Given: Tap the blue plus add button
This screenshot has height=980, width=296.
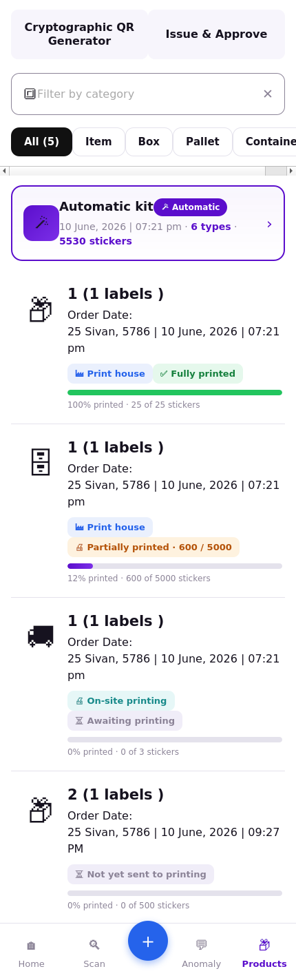Looking at the screenshot, I should click(x=148, y=941).
